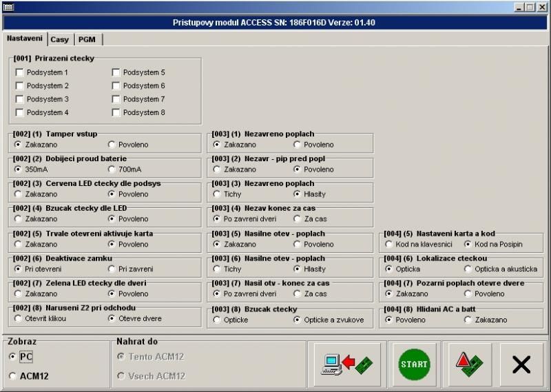Click the black X cancel button
This screenshot has width=551, height=392.
tap(521, 363)
